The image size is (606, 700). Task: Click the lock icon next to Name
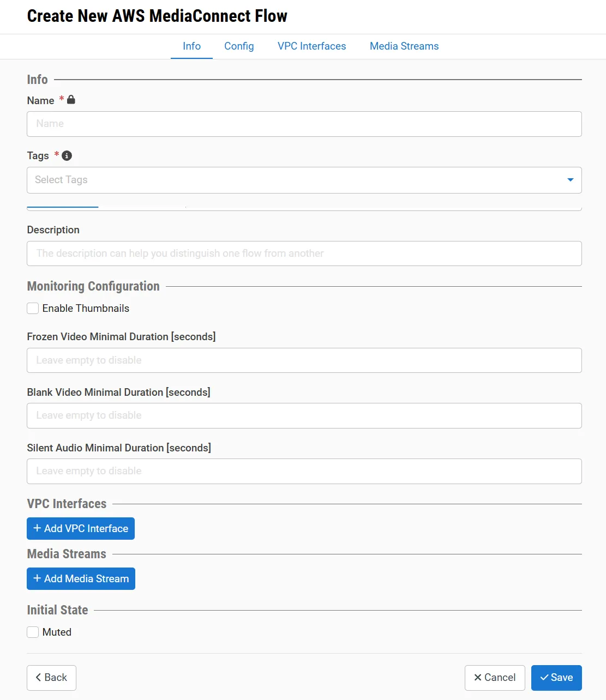[x=71, y=100]
